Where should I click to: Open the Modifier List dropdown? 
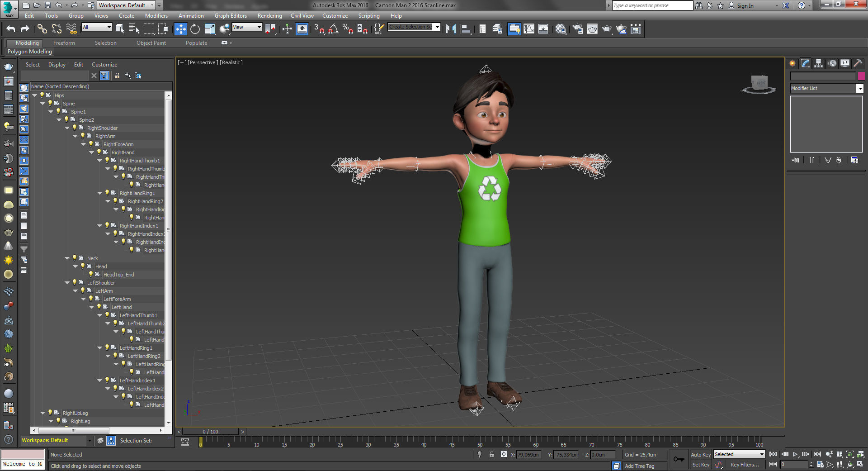[826, 88]
